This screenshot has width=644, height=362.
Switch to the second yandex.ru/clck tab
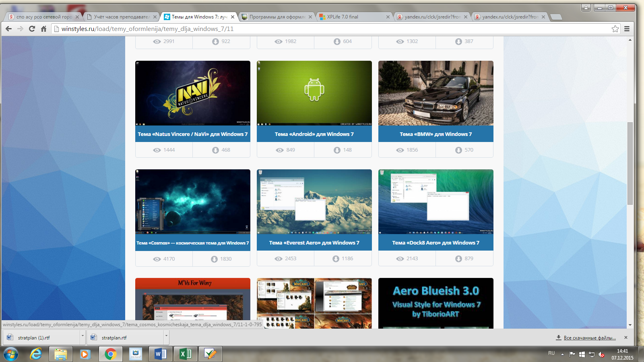point(510,17)
